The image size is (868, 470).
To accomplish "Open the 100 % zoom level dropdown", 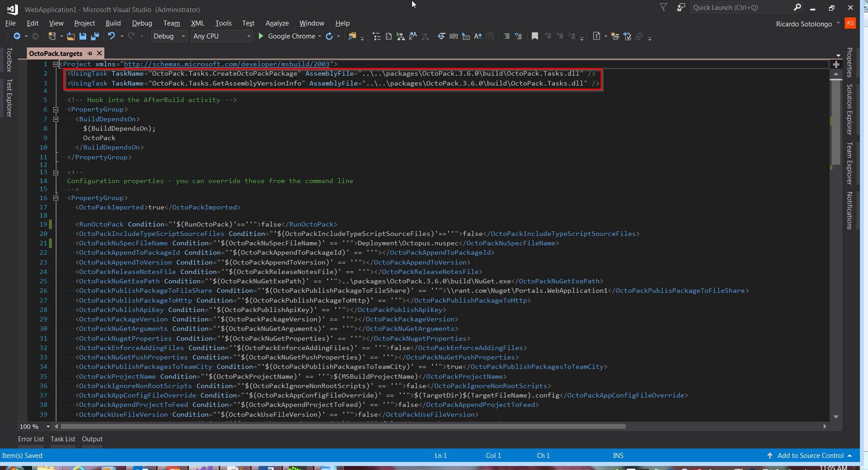I will (x=48, y=427).
